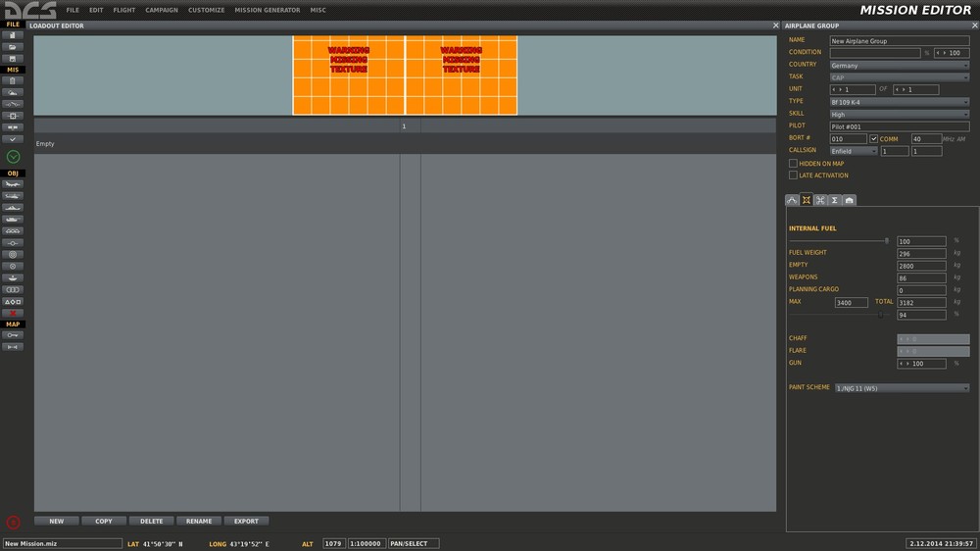The width and height of the screenshot is (980, 551).
Task: Click the PAN/SELECT status bar mode field
Action: (x=414, y=543)
